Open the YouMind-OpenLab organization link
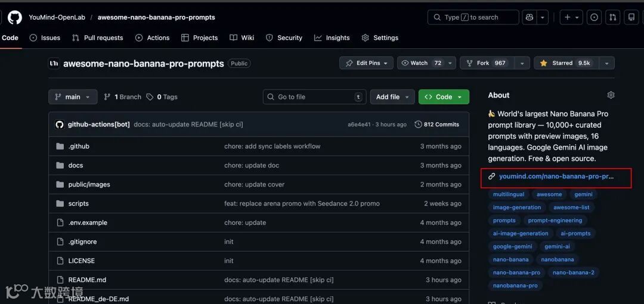Image resolution: width=644 pixels, height=304 pixels. pyautogui.click(x=56, y=17)
